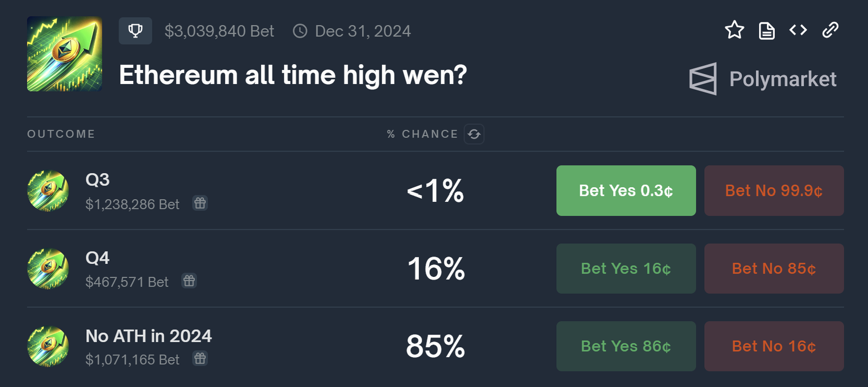Select Bet No 85¢ for Q4
The width and height of the screenshot is (868, 387).
pyautogui.click(x=774, y=268)
